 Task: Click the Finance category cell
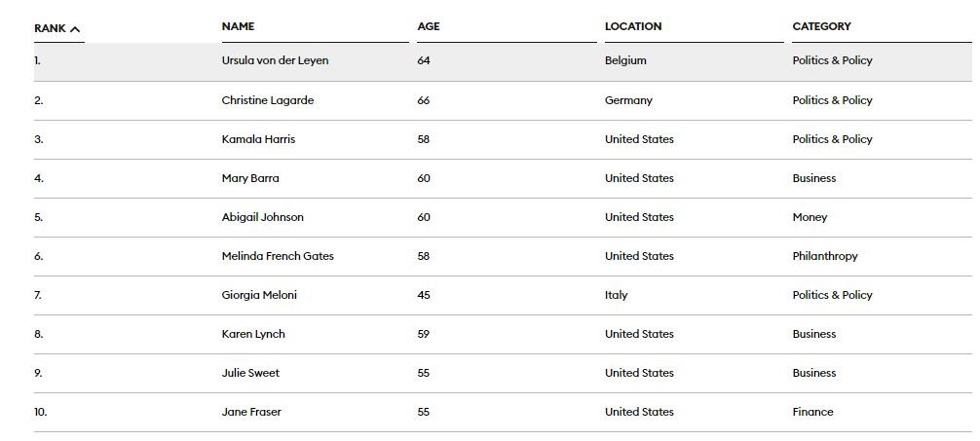tap(812, 412)
